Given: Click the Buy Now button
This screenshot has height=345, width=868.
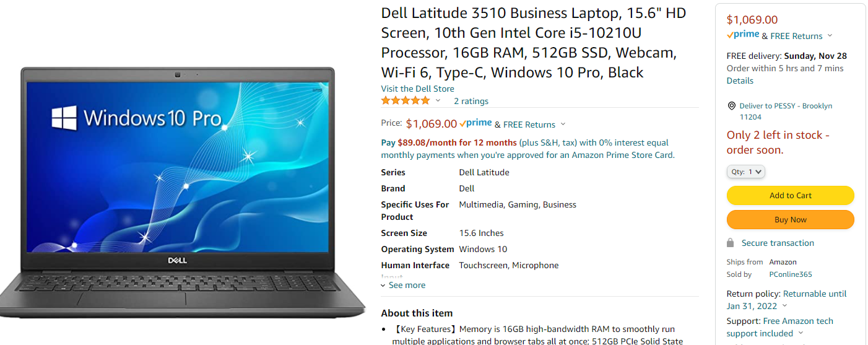Looking at the screenshot, I should [791, 219].
